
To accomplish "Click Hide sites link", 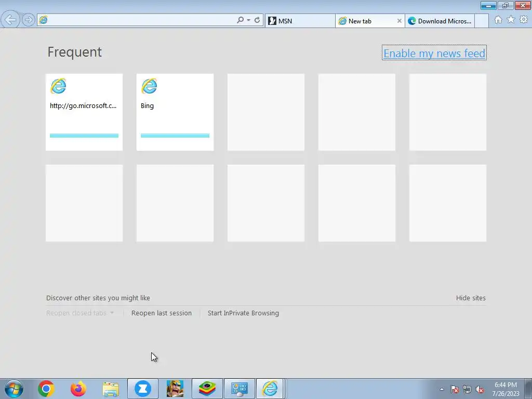I will click(471, 298).
